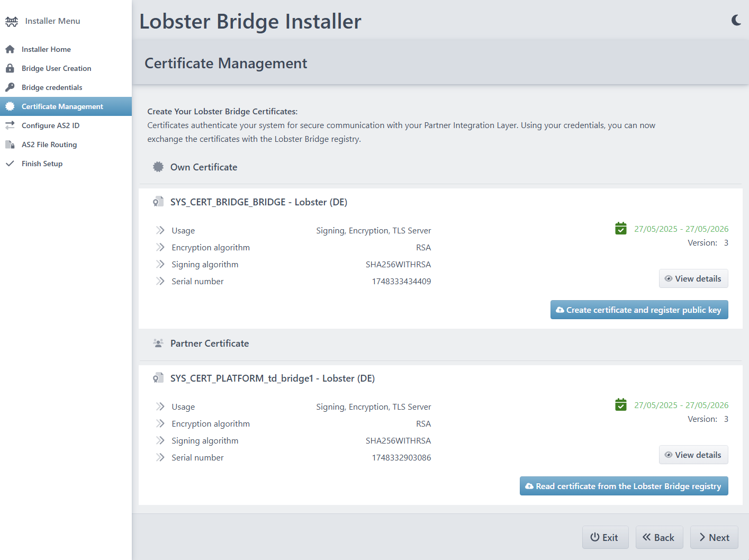Click Create certificate and register public key
Image resolution: width=749 pixels, height=560 pixels.
[x=639, y=310]
